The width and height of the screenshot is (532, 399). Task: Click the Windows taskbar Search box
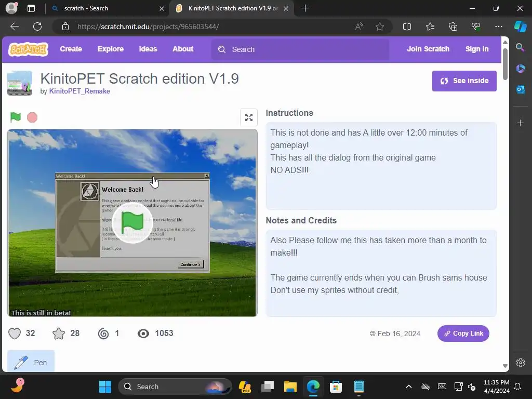175,387
